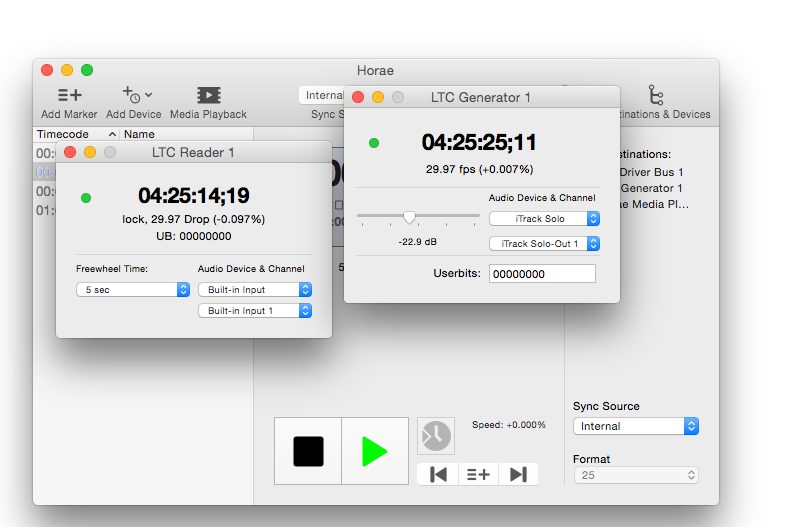Click add marker button in transport bar
Image resolution: width=800 pixels, height=527 pixels.
pos(478,474)
